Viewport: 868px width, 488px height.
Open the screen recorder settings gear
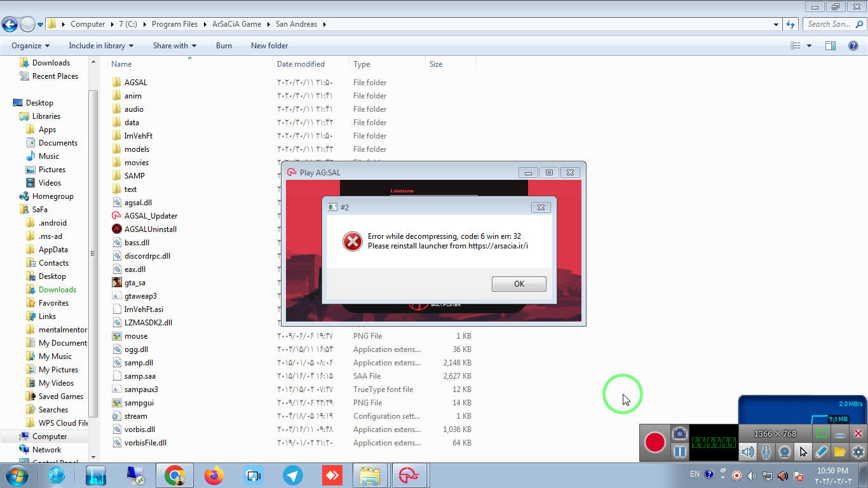pyautogui.click(x=858, y=452)
